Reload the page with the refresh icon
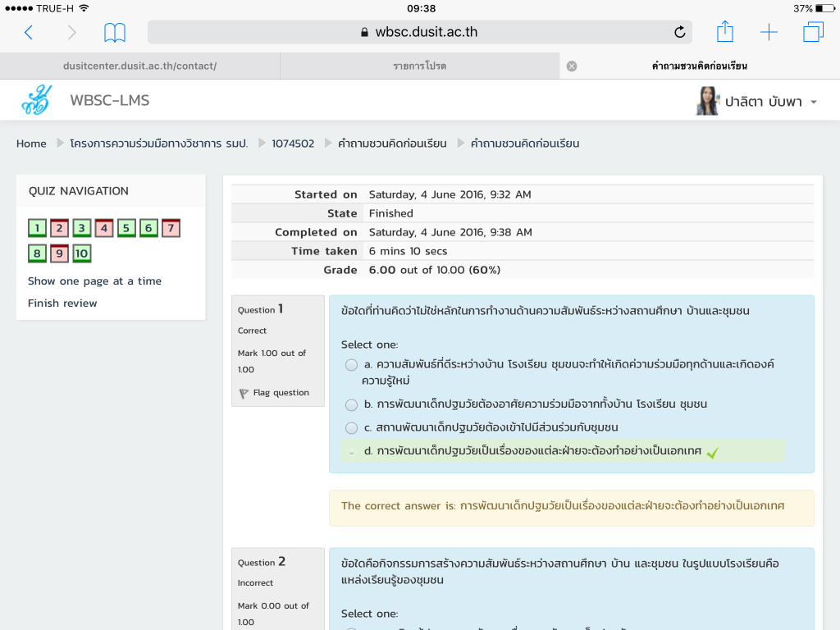 click(x=679, y=32)
